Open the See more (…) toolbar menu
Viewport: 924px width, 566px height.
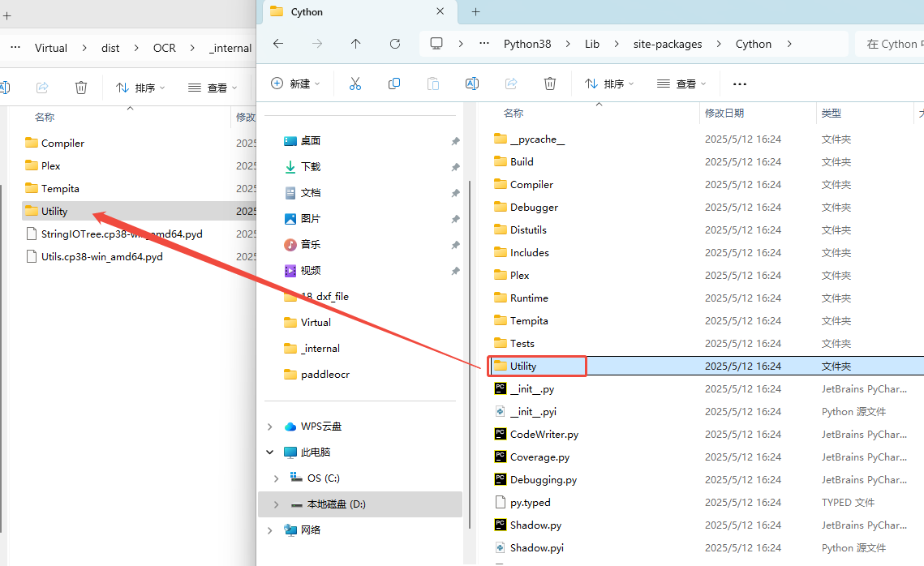[x=739, y=84]
